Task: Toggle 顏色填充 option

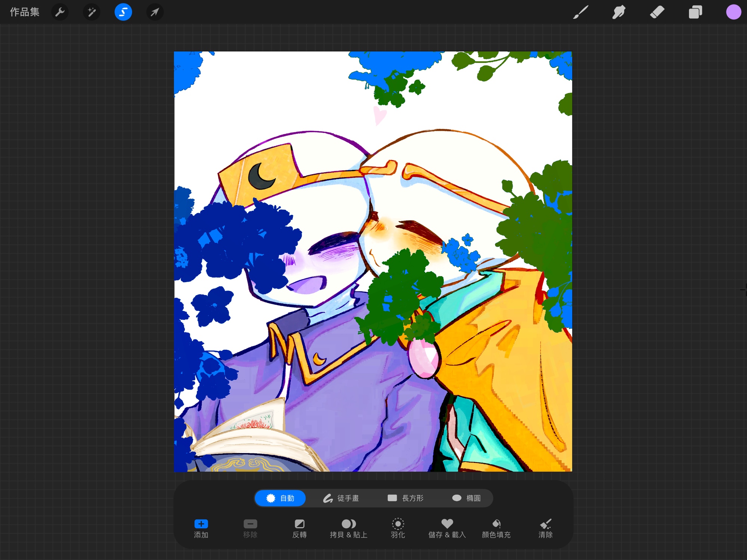Action: pos(496,528)
